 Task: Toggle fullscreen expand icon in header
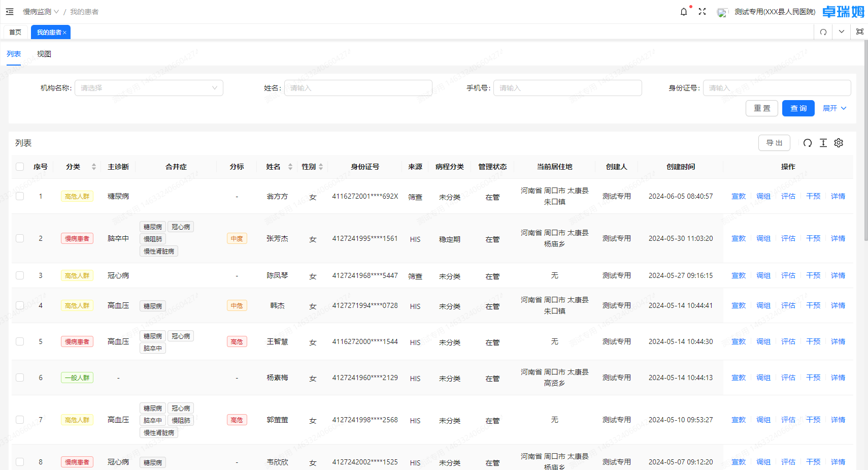pyautogui.click(x=702, y=12)
